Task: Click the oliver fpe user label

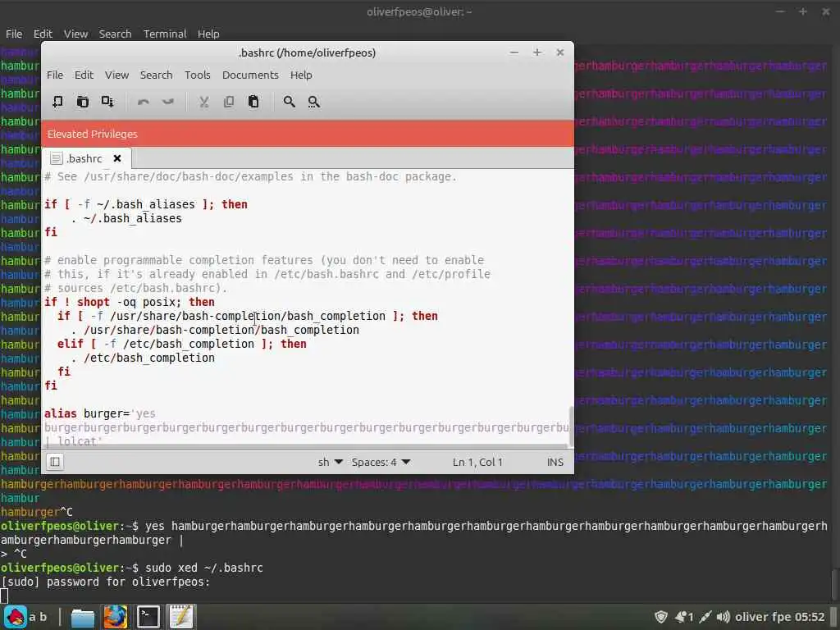Action: (x=763, y=617)
